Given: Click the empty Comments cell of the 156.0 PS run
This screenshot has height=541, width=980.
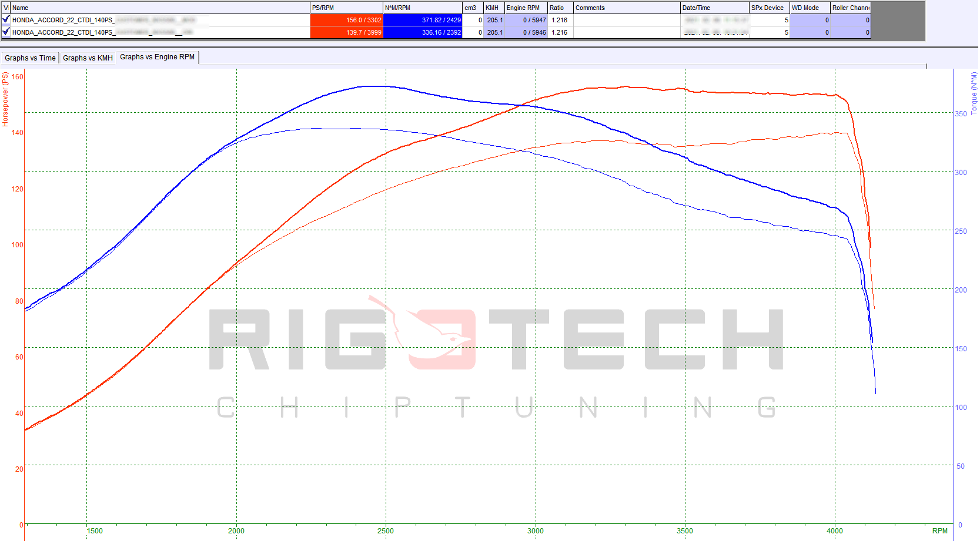Looking at the screenshot, I should pos(627,20).
